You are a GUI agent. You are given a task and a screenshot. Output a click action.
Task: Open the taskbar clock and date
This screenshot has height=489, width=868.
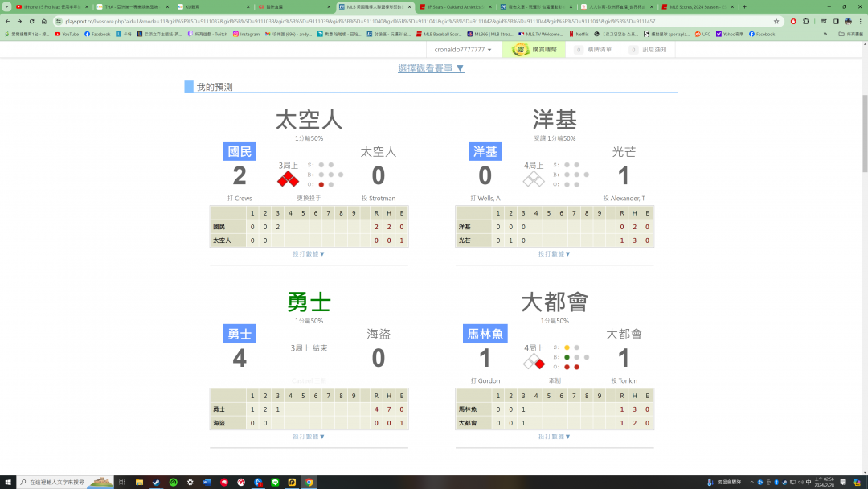(x=825, y=482)
